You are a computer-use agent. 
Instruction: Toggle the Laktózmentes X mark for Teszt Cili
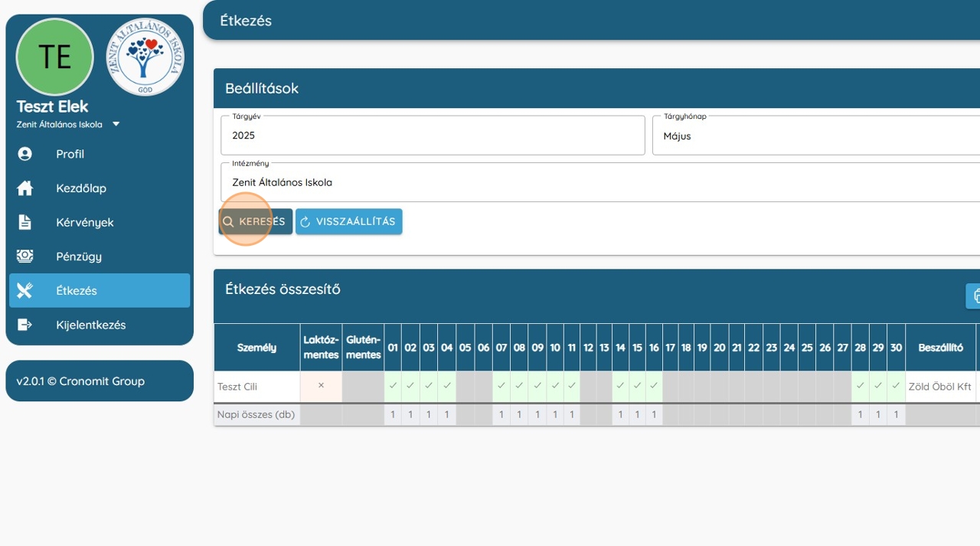[321, 386]
